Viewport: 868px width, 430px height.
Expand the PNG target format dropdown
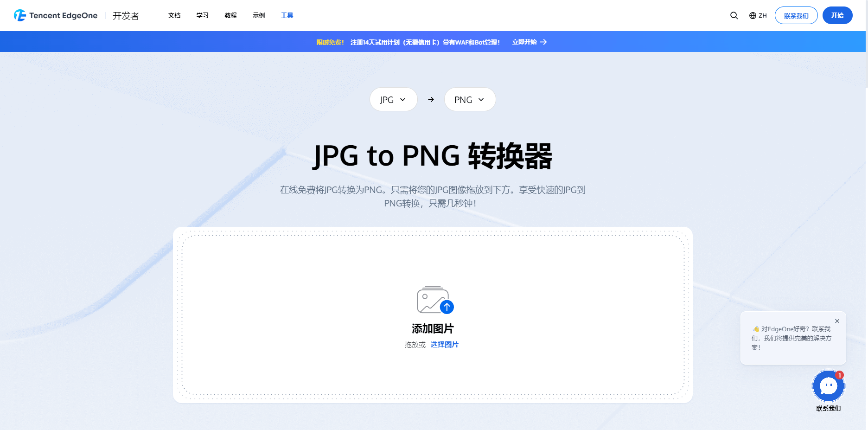coord(470,99)
